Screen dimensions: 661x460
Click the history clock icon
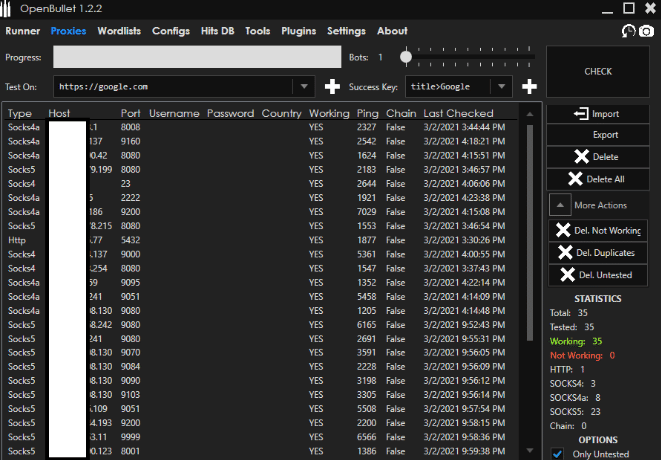click(x=627, y=31)
